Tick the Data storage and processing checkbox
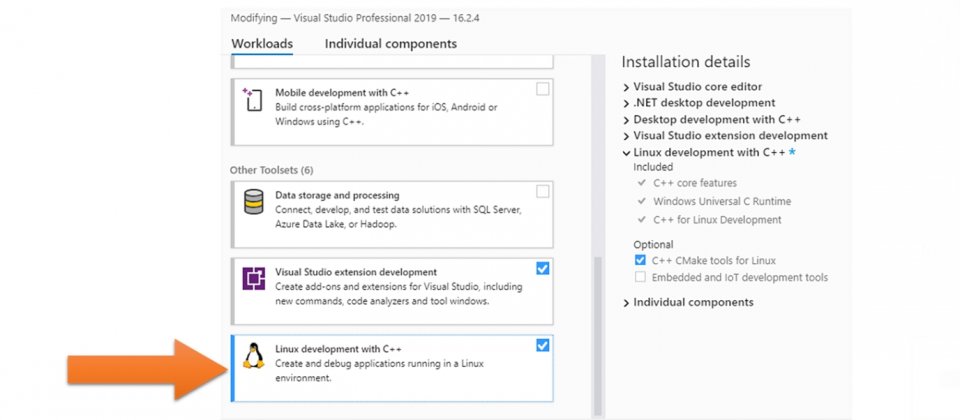This screenshot has width=960, height=420. [542, 192]
